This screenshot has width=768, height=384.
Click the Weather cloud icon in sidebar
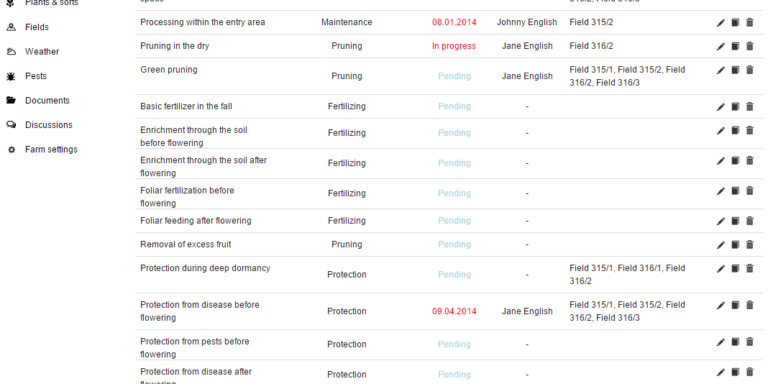click(11, 51)
